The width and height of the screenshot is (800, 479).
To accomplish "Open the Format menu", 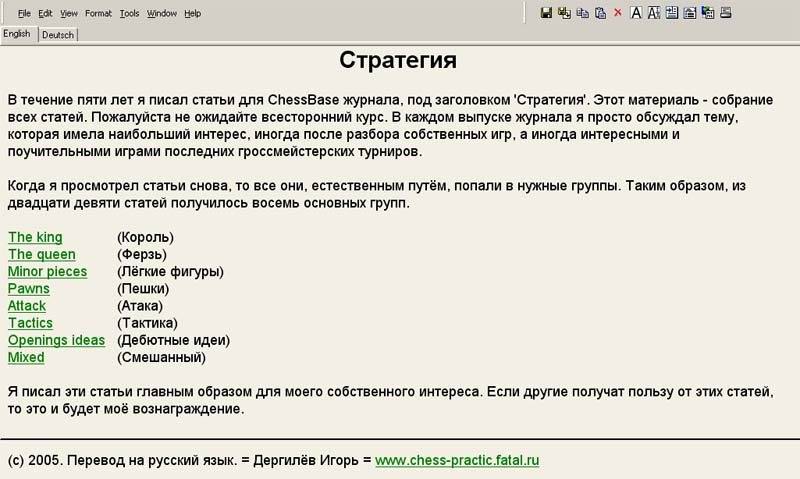I will pyautogui.click(x=98, y=13).
